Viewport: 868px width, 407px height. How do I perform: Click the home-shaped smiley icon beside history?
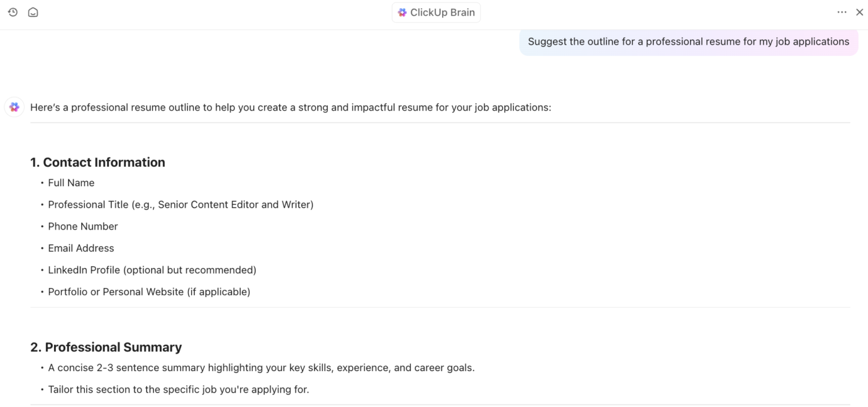tap(33, 12)
